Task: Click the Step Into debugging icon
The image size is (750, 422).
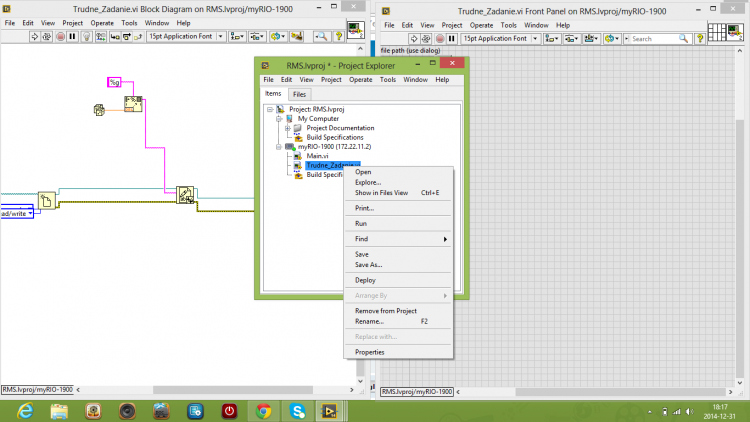Action: 115,36
